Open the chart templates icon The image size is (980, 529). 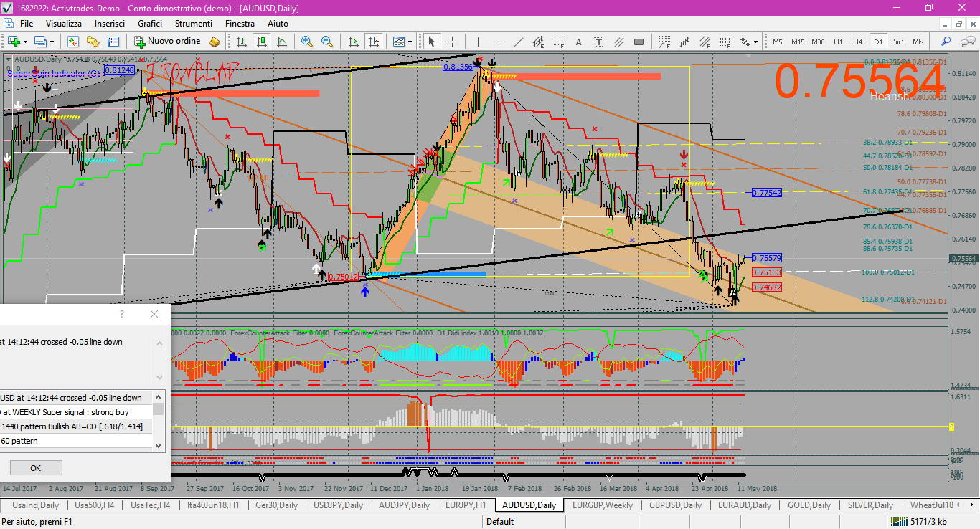click(x=399, y=42)
